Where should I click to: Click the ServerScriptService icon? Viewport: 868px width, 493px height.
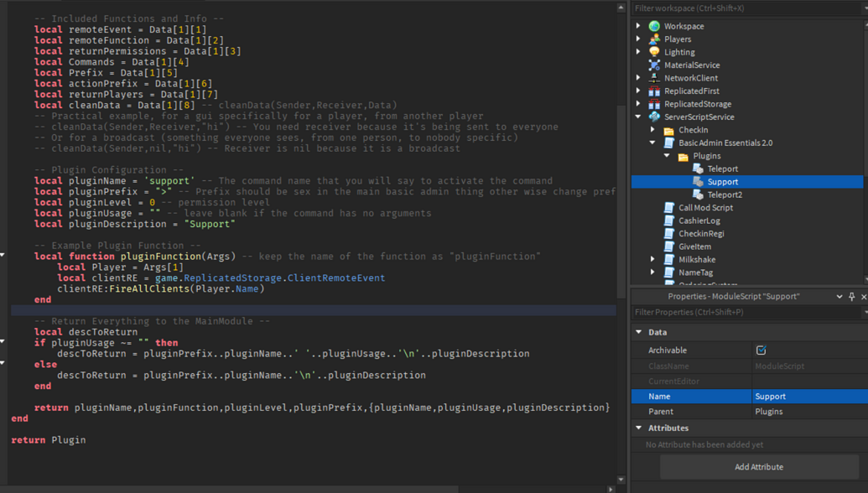pyautogui.click(x=654, y=117)
